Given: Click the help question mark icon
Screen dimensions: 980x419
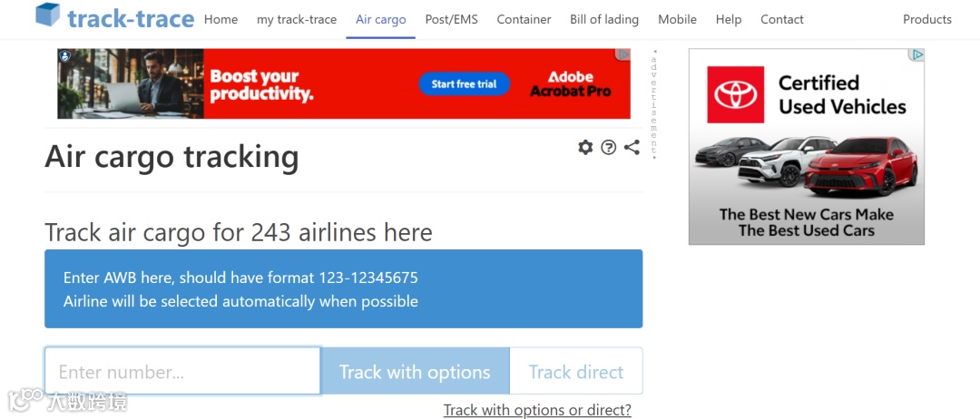Looking at the screenshot, I should click(x=609, y=147).
